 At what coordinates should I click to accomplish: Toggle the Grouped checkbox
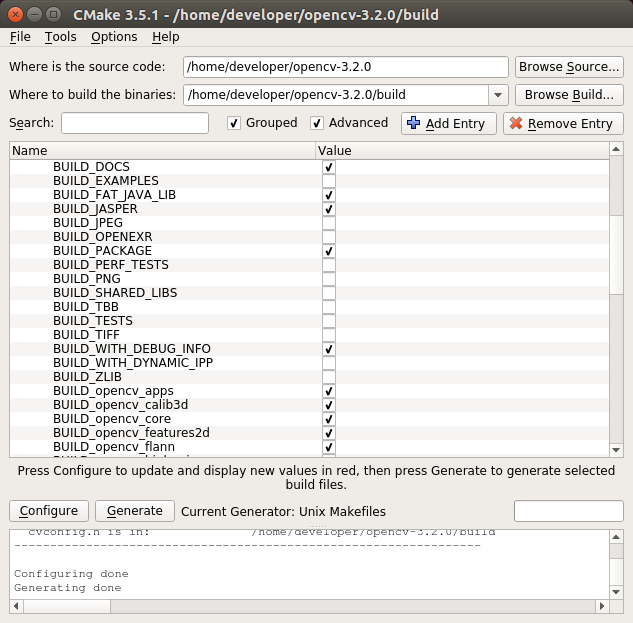(234, 123)
